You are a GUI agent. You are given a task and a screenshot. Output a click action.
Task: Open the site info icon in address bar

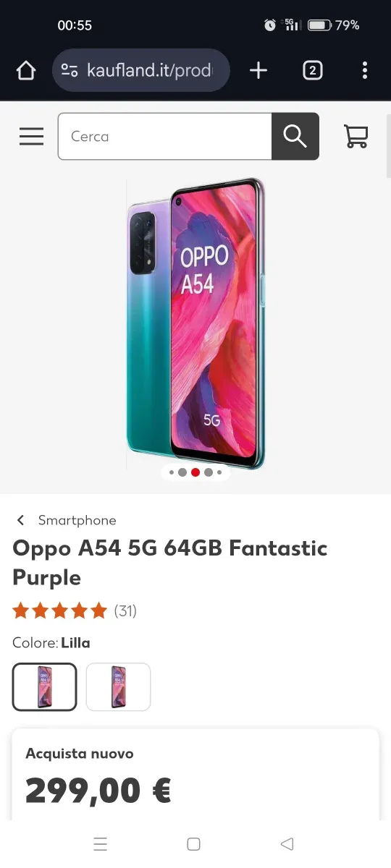[x=70, y=70]
